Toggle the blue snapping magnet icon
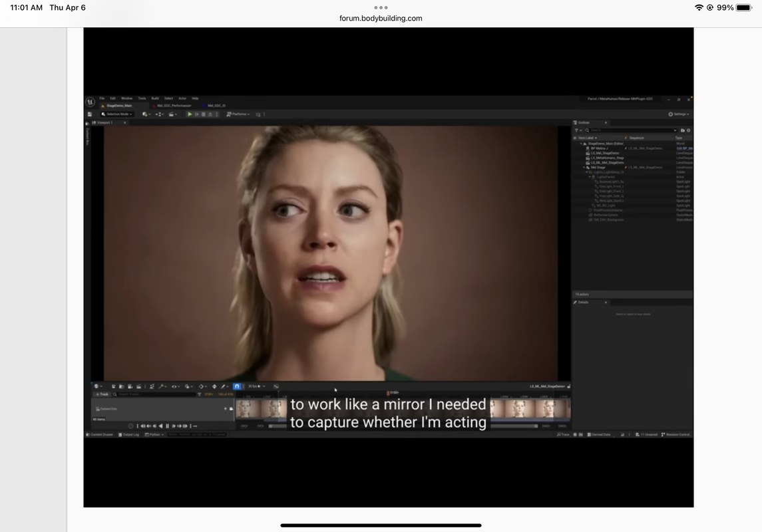This screenshot has height=532, width=762. click(x=237, y=386)
